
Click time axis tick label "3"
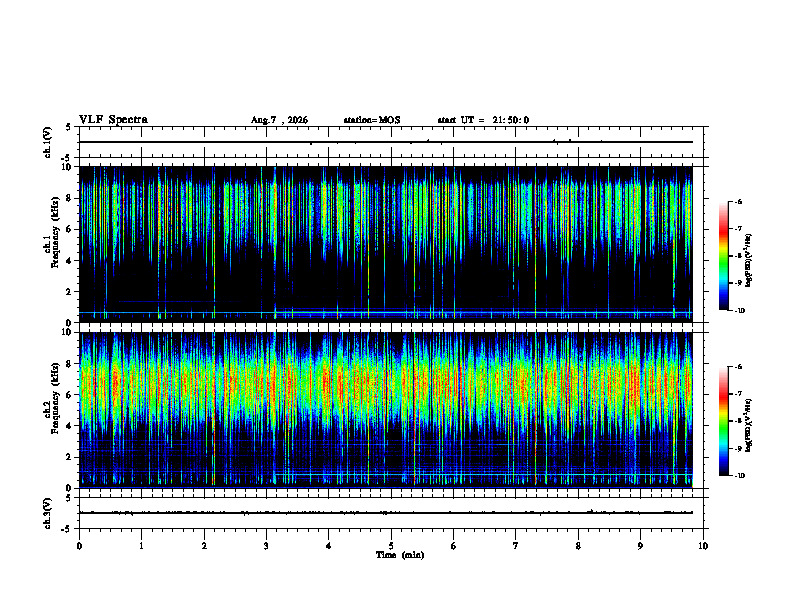(x=266, y=546)
